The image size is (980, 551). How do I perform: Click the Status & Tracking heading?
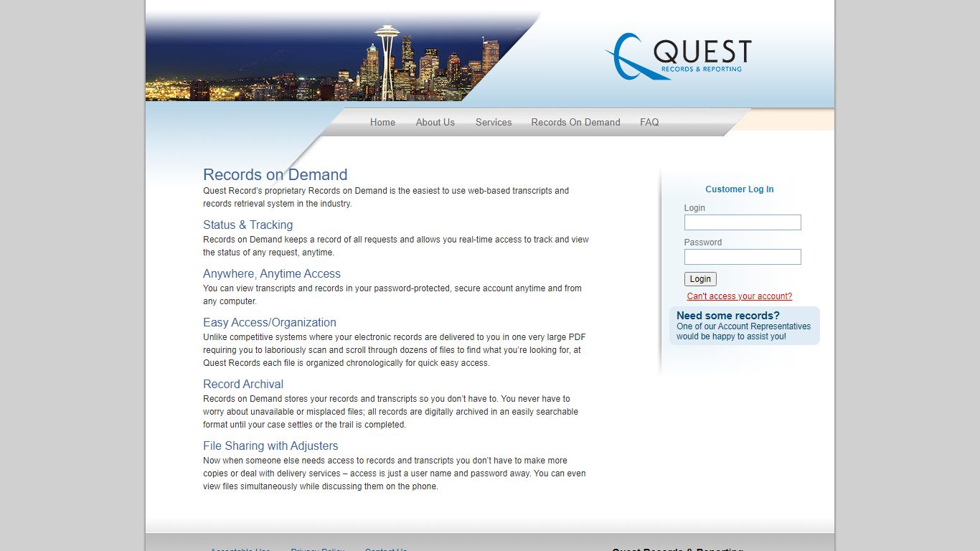[x=248, y=225]
